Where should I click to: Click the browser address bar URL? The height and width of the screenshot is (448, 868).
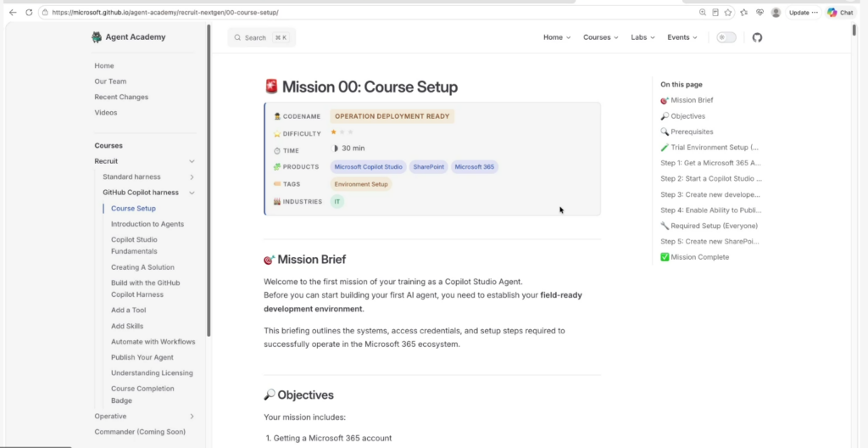coord(165,12)
